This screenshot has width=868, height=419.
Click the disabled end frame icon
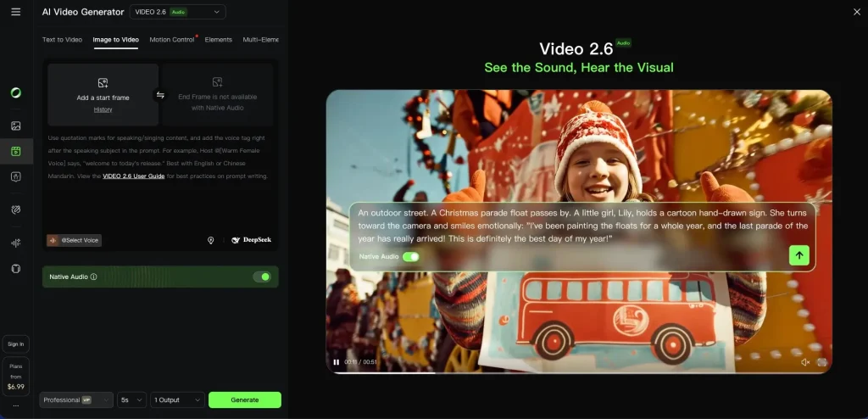218,82
